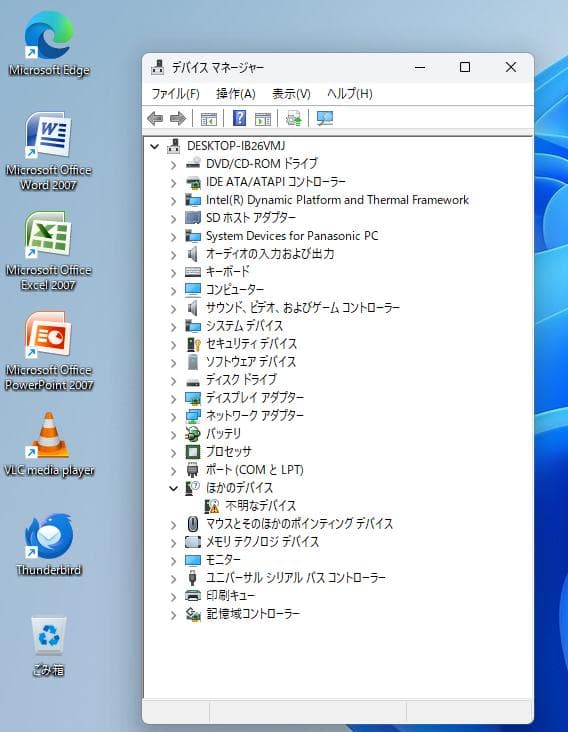Click the Update driver toolbar icon
Screen dimensions: 568x732
coord(294,119)
